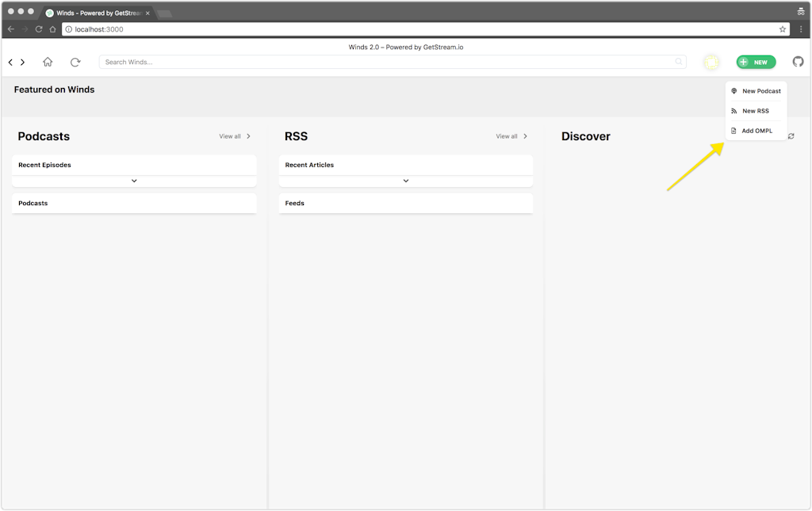Go back using the app's left chevron
Image resolution: width=812 pixels, height=511 pixels.
pyautogui.click(x=10, y=62)
